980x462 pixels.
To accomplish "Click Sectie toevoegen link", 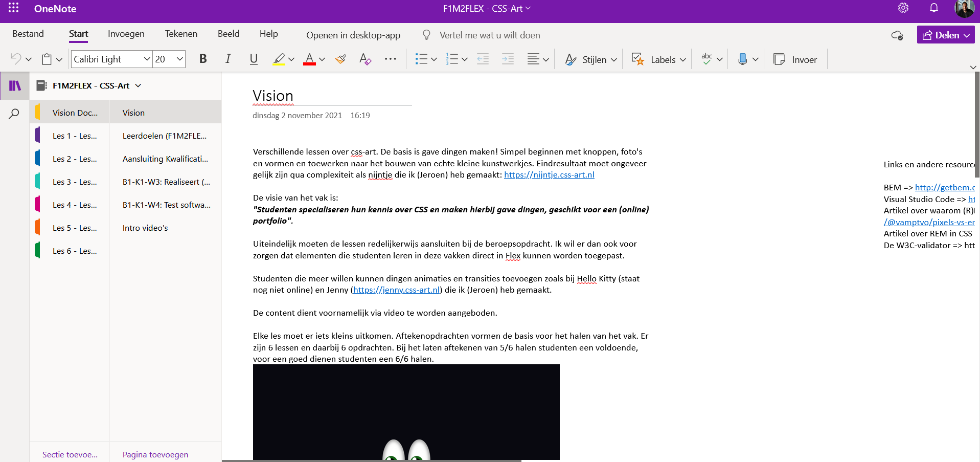I will pyautogui.click(x=70, y=454).
